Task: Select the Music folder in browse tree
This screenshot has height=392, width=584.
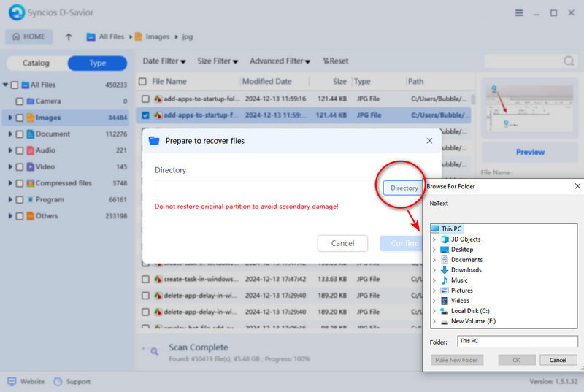Action: (x=459, y=280)
